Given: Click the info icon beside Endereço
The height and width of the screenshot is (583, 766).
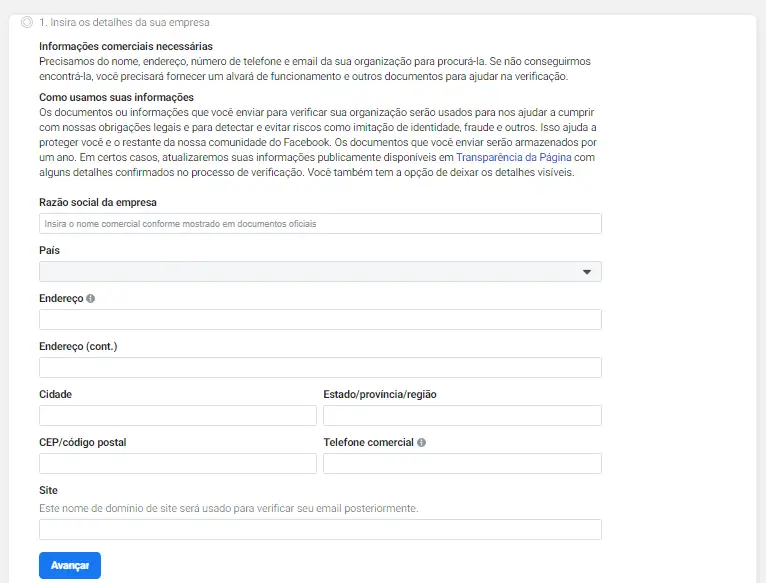Looking at the screenshot, I should [91, 298].
